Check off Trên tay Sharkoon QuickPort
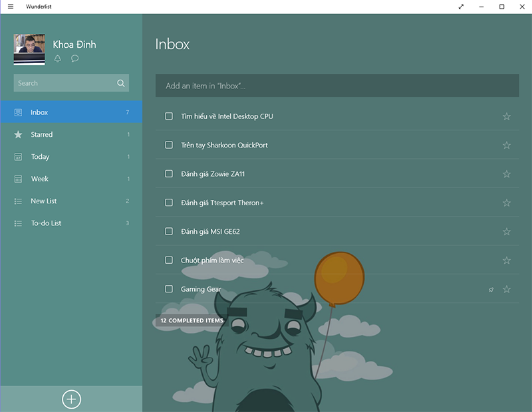Viewport: 532px width, 412px height. [x=169, y=145]
